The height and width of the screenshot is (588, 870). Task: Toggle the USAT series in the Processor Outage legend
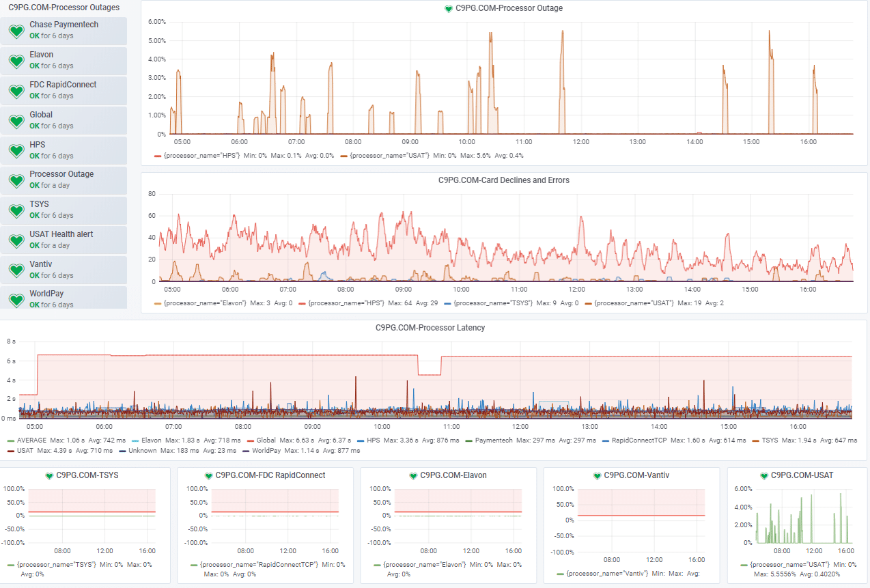(x=388, y=156)
